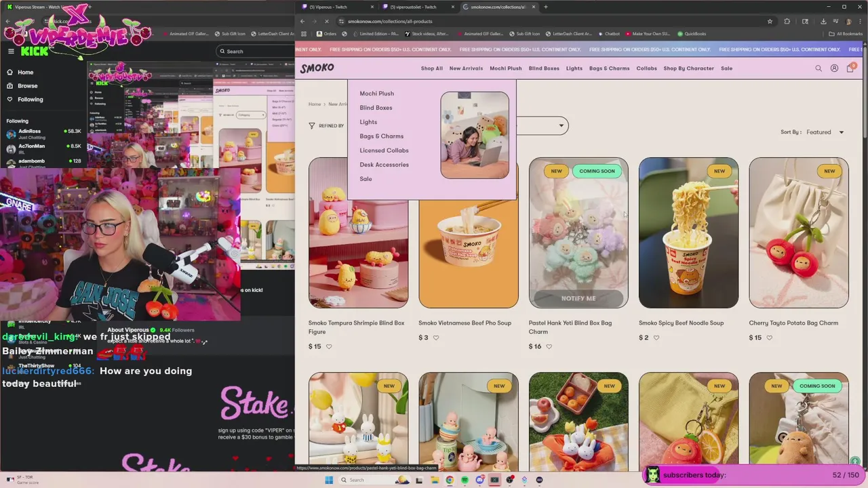
Task: Select Licensed Collabs in dropdown submenu
Action: [x=384, y=150]
